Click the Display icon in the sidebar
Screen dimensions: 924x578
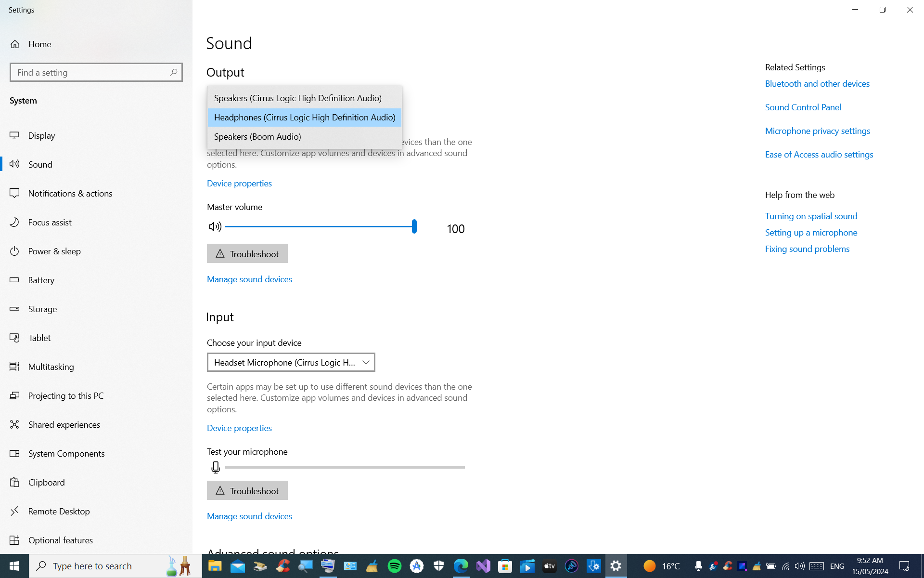coord(14,135)
